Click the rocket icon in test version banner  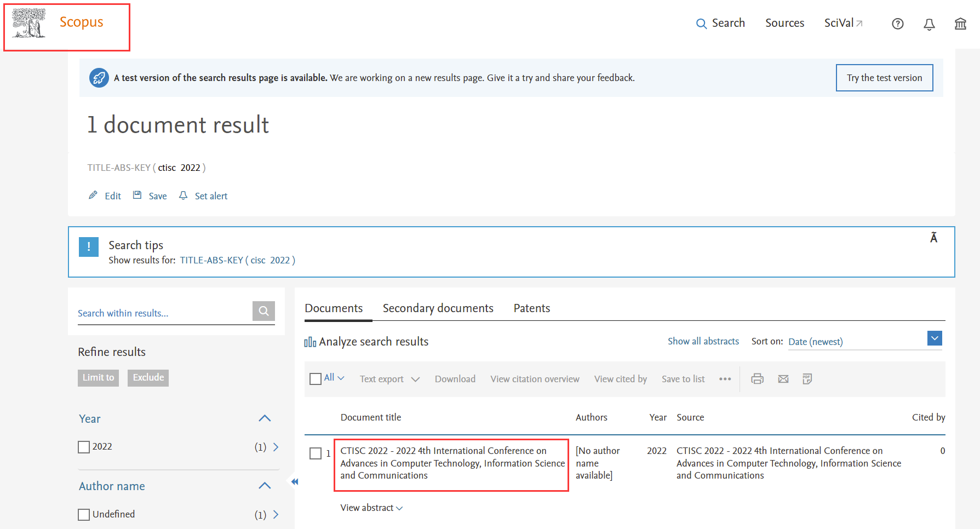click(x=99, y=78)
